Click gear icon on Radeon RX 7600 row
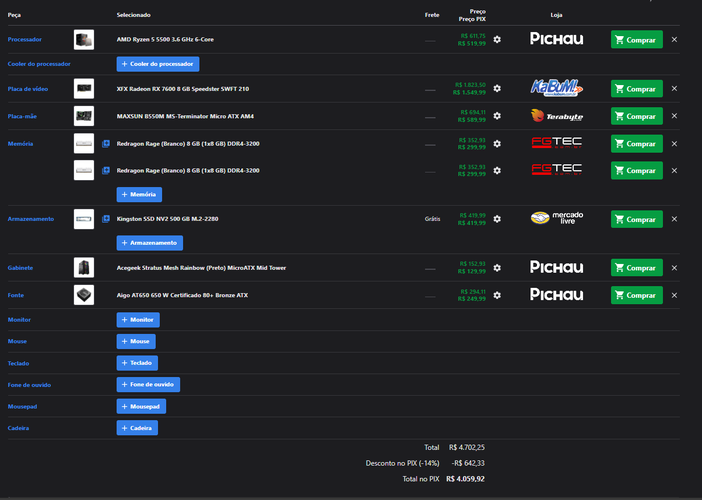 point(497,89)
